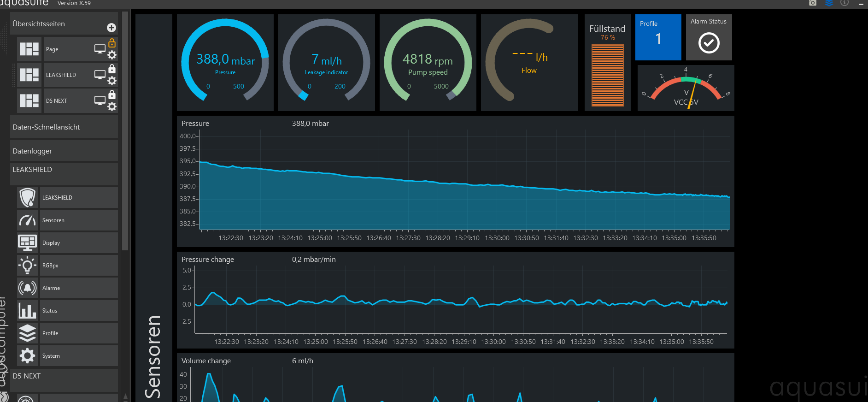Expand the Datenlogger section

(64, 151)
